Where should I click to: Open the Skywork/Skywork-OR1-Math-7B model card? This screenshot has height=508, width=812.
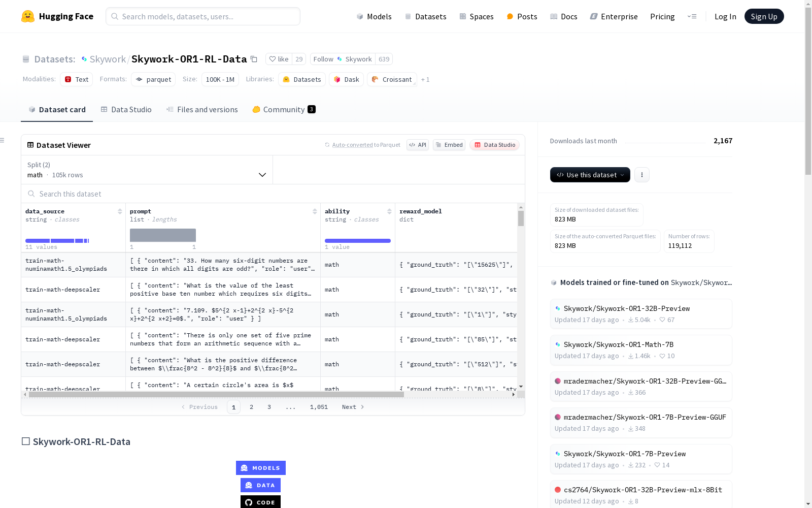(x=641, y=350)
